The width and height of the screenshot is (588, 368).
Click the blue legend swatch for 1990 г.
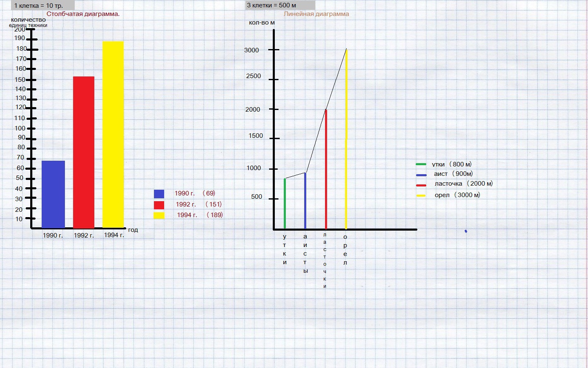[159, 194]
